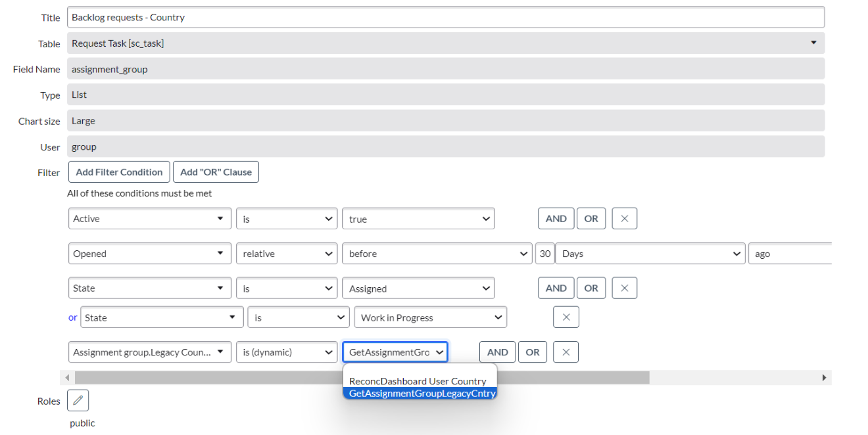
Task: Click the Type field showing List
Action: pyautogui.click(x=446, y=95)
